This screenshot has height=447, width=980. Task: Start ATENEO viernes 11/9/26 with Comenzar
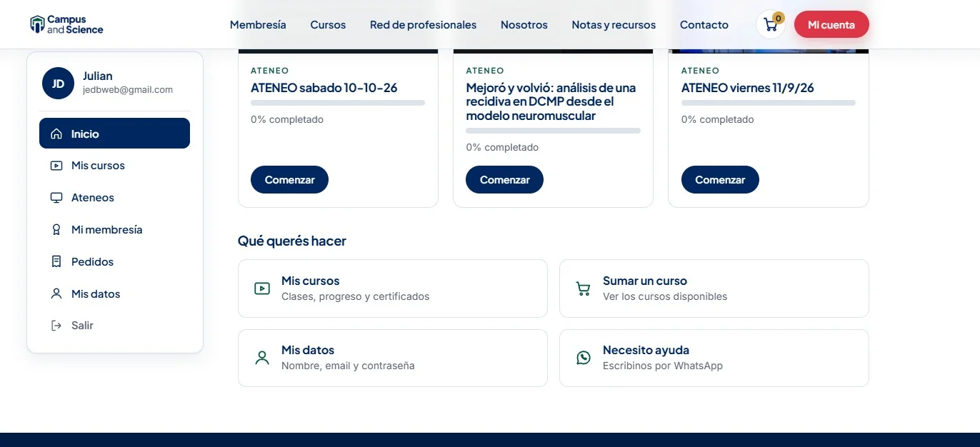pyautogui.click(x=720, y=180)
